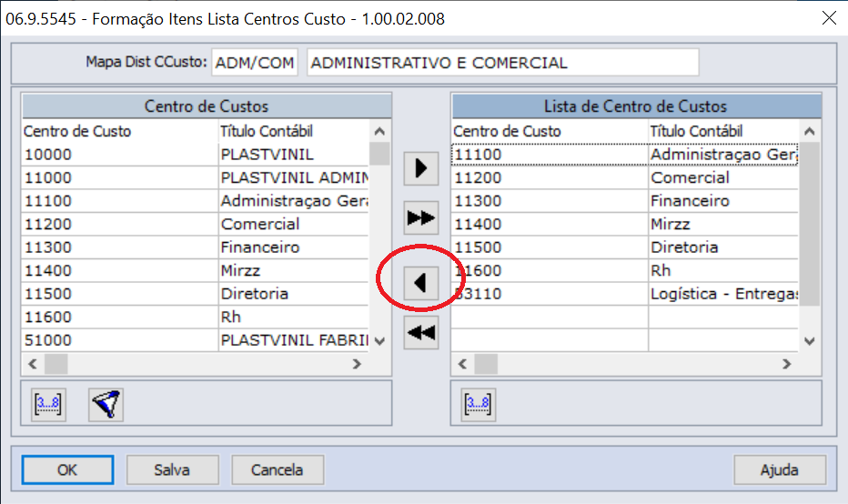Viewport: 848px width, 504px height.
Task: Click Logística - Entregas cell in right list
Action: (x=723, y=294)
